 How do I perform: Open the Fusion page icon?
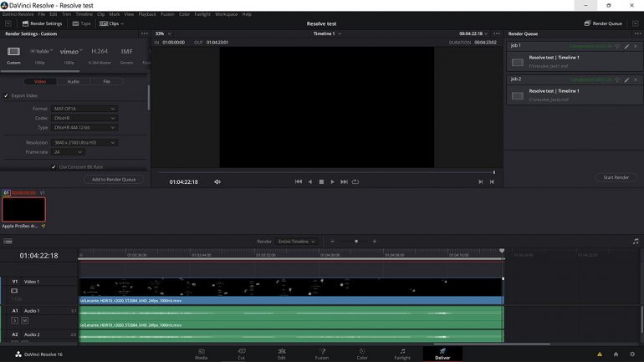point(322,352)
